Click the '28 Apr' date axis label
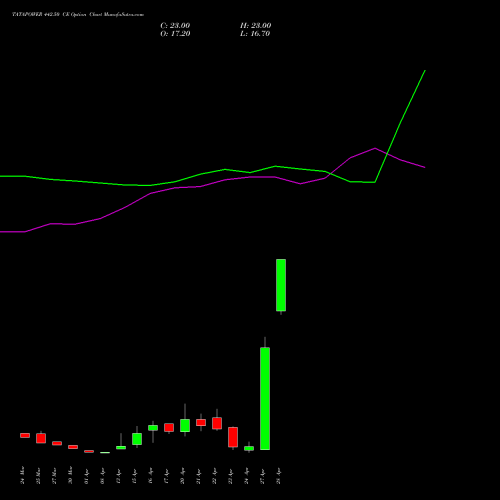500x500 pixels. pos(278,476)
